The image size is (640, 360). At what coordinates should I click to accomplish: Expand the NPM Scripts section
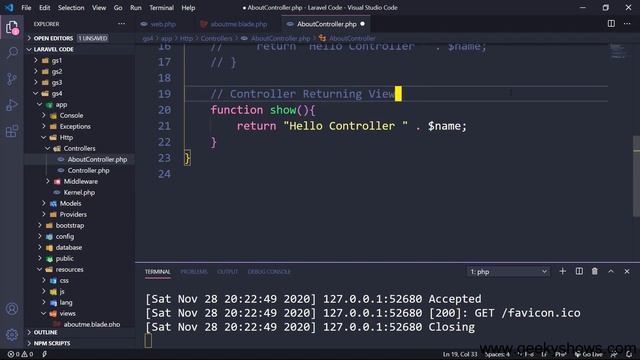80,343
